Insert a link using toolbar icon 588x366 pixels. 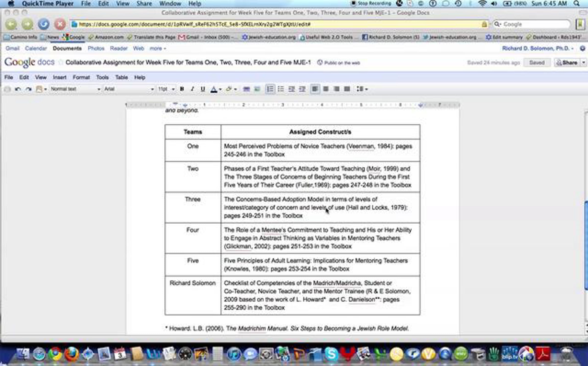(x=246, y=89)
